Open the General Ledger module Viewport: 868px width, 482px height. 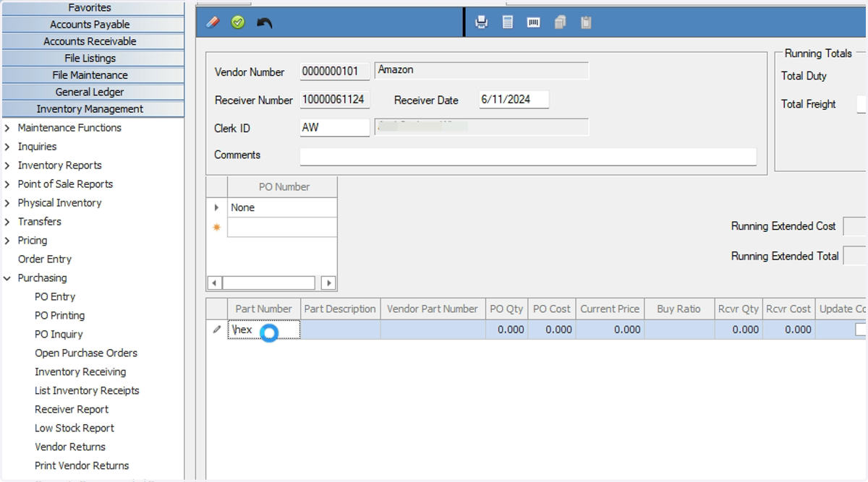point(93,92)
